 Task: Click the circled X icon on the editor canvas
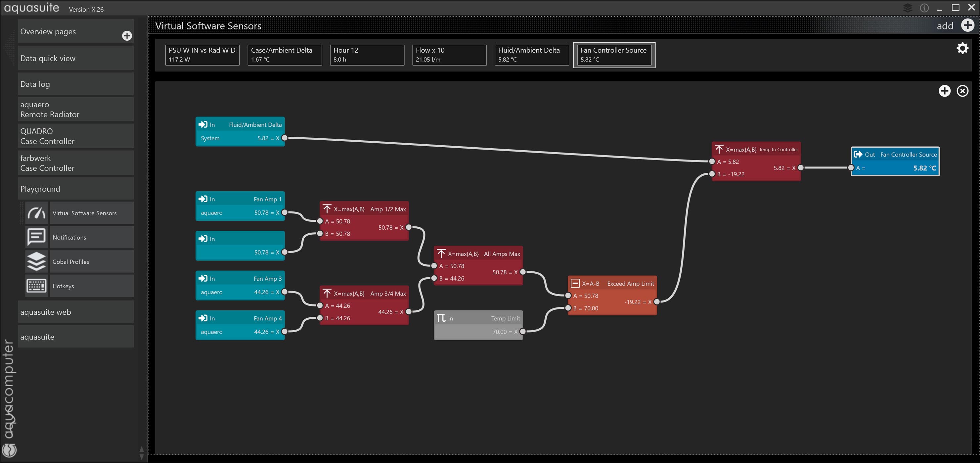tap(962, 91)
